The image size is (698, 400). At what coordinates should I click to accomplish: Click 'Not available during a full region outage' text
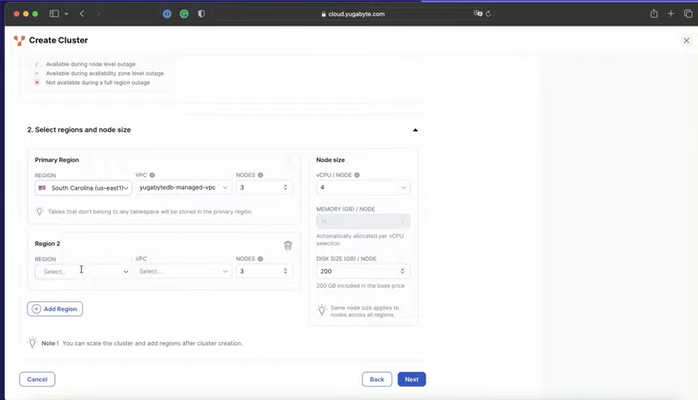coord(97,83)
